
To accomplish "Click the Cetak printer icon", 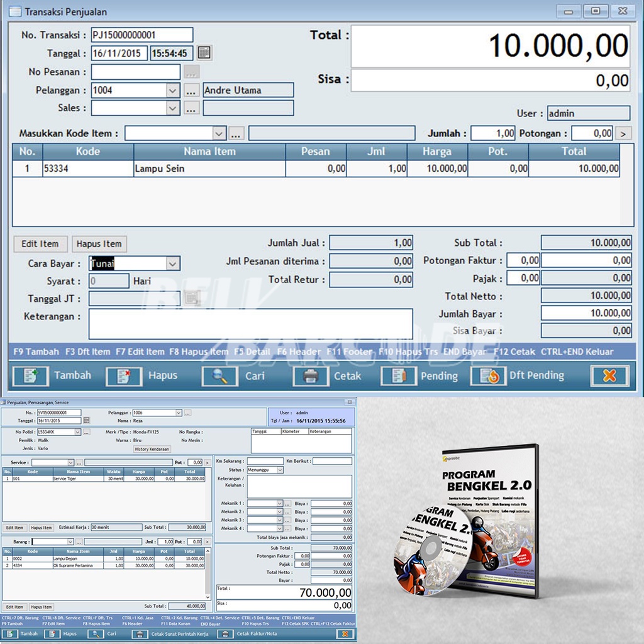I will pyautogui.click(x=311, y=376).
